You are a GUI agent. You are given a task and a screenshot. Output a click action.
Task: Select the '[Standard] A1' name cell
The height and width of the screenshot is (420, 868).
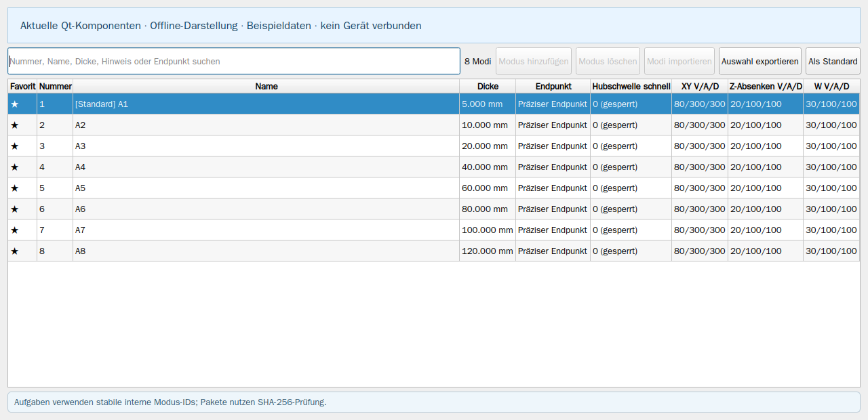coord(267,104)
